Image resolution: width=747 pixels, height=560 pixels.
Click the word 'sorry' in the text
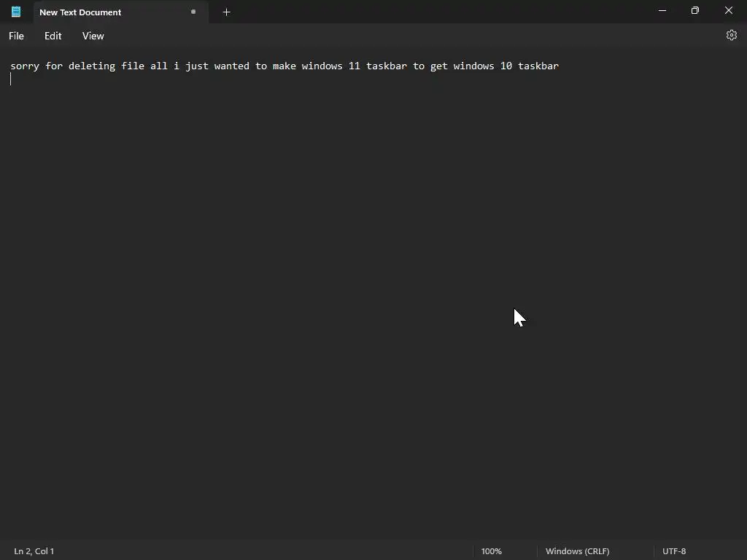coord(25,66)
